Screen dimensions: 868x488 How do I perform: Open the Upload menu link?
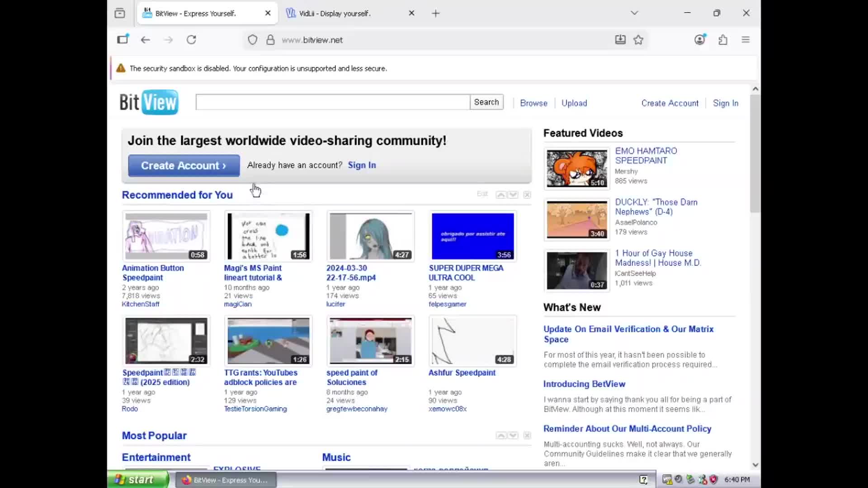574,103
